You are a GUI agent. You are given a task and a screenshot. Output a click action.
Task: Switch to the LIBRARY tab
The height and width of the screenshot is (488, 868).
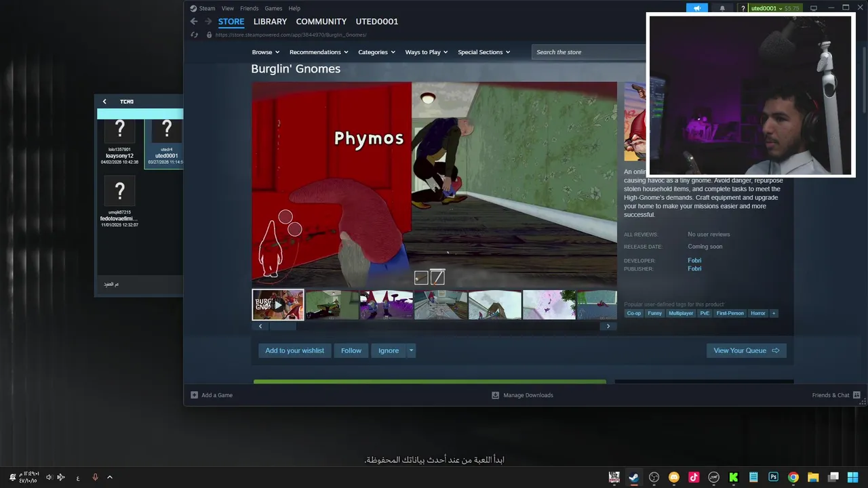270,22
